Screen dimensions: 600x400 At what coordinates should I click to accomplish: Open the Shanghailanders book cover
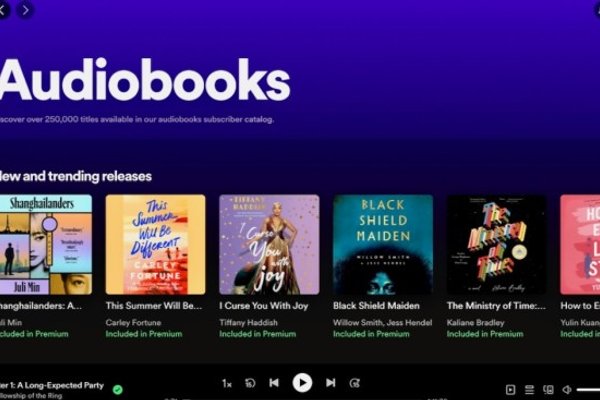46,245
